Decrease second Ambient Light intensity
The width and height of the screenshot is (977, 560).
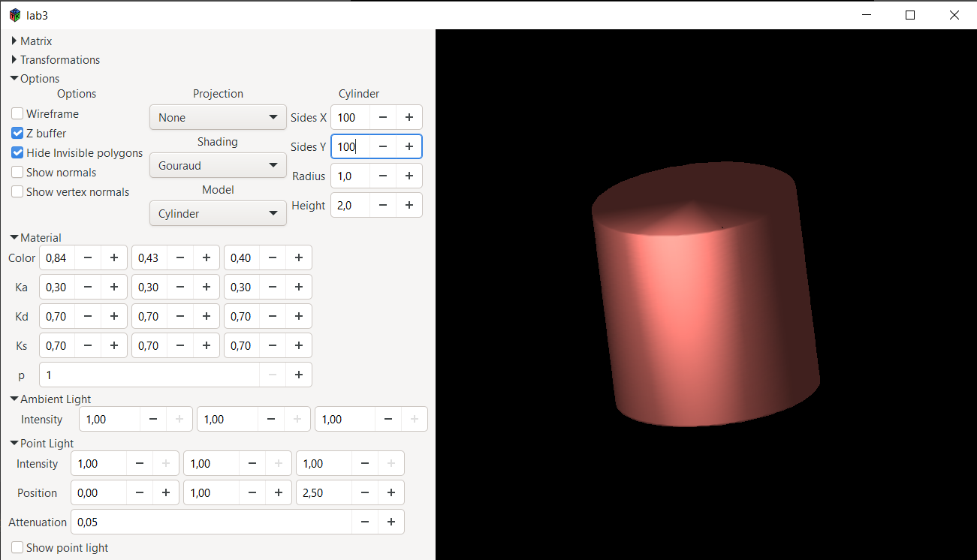(271, 419)
